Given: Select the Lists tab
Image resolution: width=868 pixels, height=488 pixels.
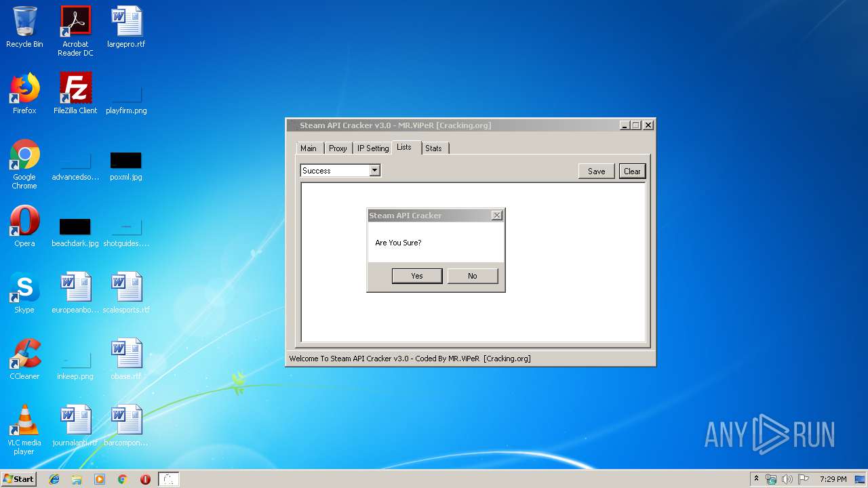Looking at the screenshot, I should (404, 147).
